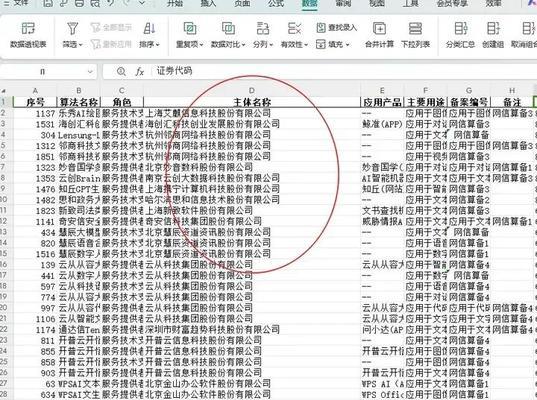Expand the 数据对比 dropdown arrow
This screenshot has width=537, height=400.
[243, 45]
